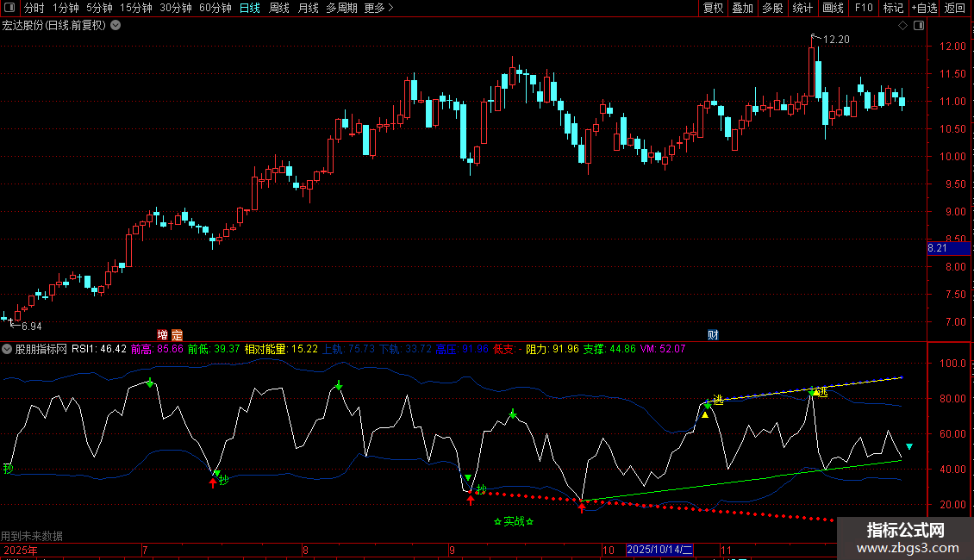Click the 叠加 overlay button
The height and width of the screenshot is (560, 974).
743,8
